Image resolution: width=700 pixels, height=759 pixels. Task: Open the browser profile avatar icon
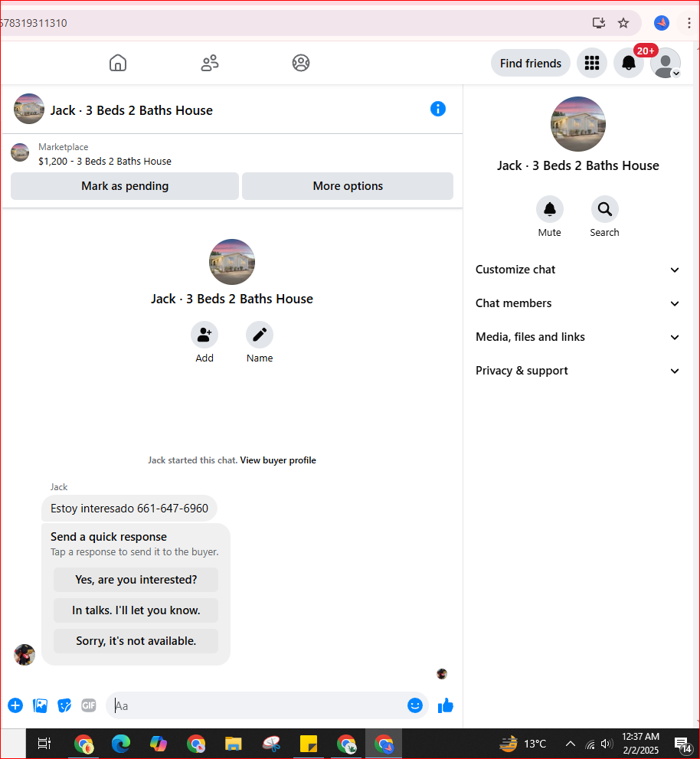(661, 23)
